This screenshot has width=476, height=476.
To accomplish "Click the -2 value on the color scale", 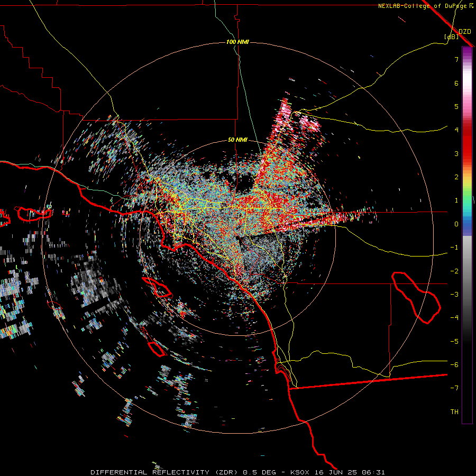I will 454,271.
